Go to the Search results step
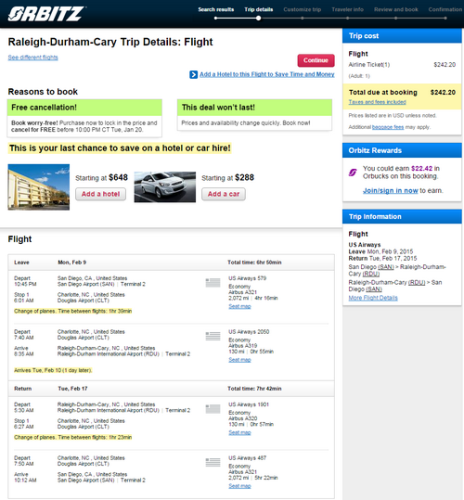Viewport: 464px width, 500px height. (216, 9)
